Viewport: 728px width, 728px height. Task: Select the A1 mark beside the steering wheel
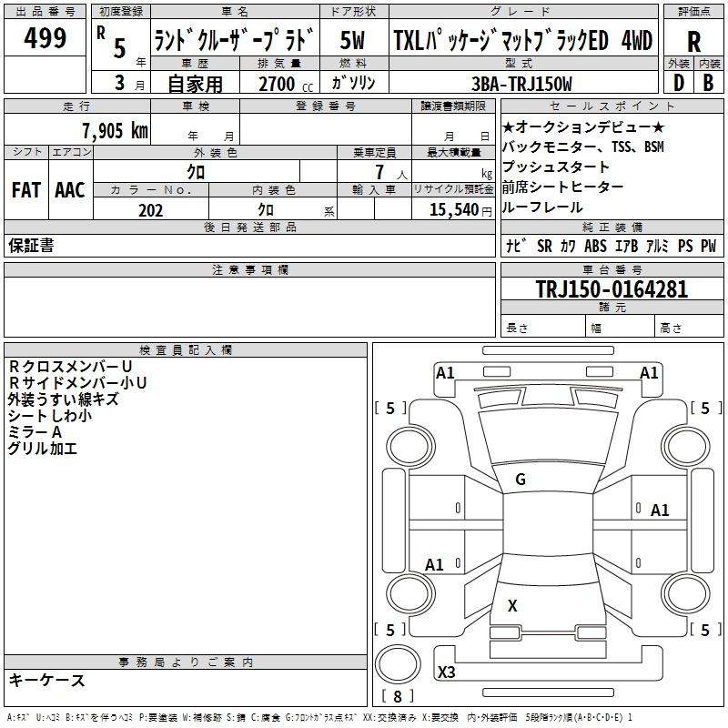click(x=660, y=511)
